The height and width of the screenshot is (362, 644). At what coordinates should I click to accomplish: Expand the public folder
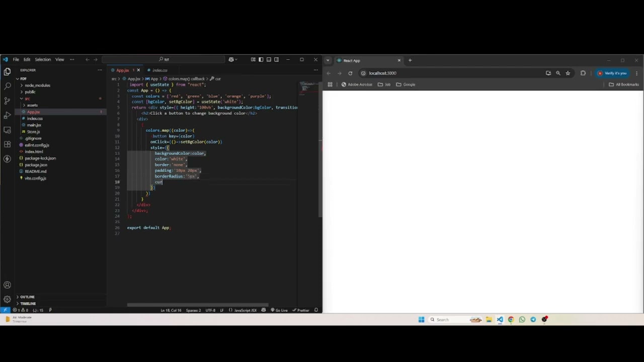(30, 92)
